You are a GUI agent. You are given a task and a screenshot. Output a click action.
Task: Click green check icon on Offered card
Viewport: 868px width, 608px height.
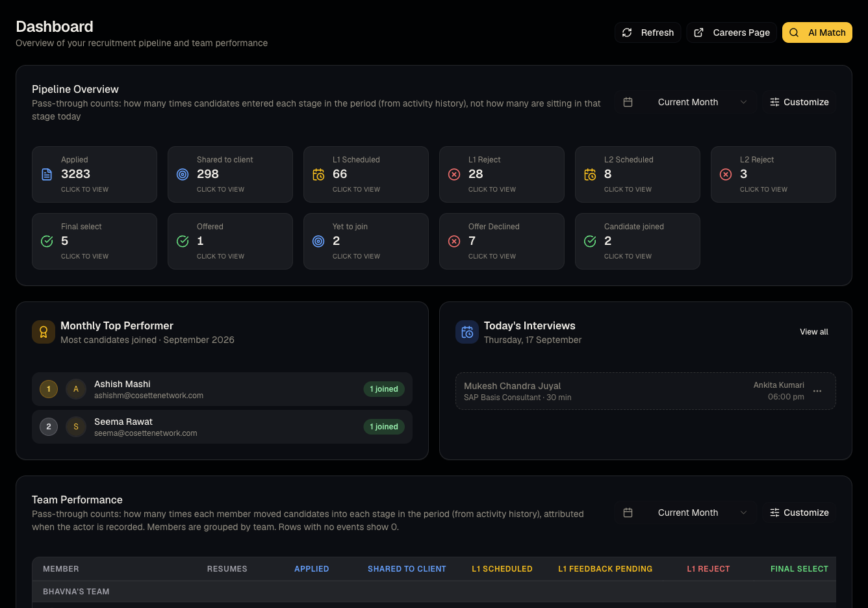[x=183, y=241]
